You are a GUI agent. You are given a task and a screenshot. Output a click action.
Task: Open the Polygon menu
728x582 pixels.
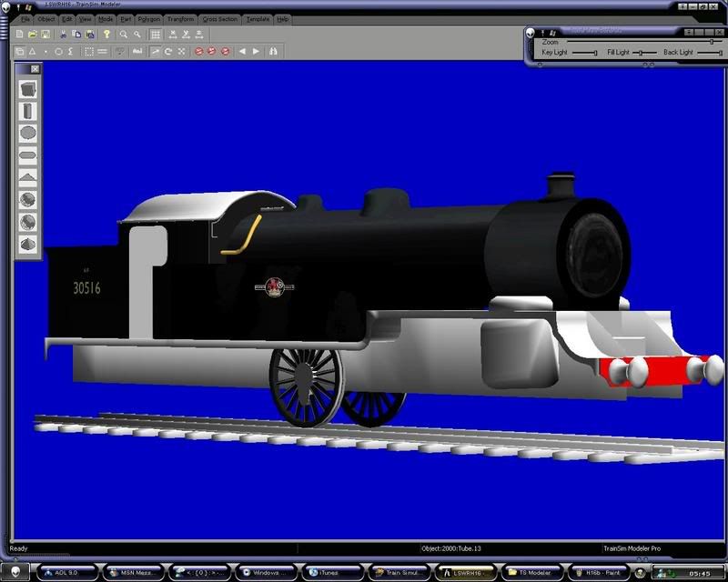pyautogui.click(x=149, y=18)
